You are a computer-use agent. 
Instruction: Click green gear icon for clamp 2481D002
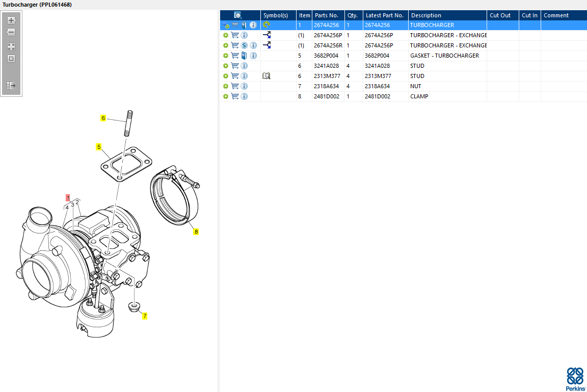coord(226,96)
